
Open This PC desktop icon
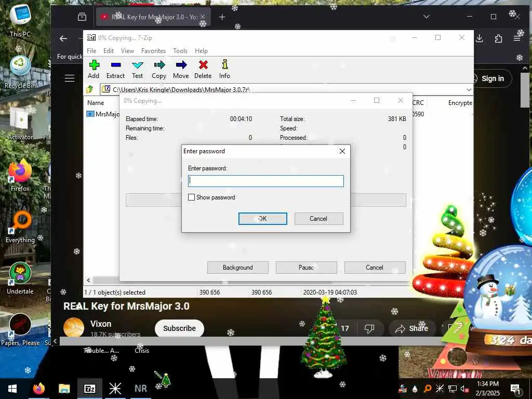pyautogui.click(x=20, y=21)
